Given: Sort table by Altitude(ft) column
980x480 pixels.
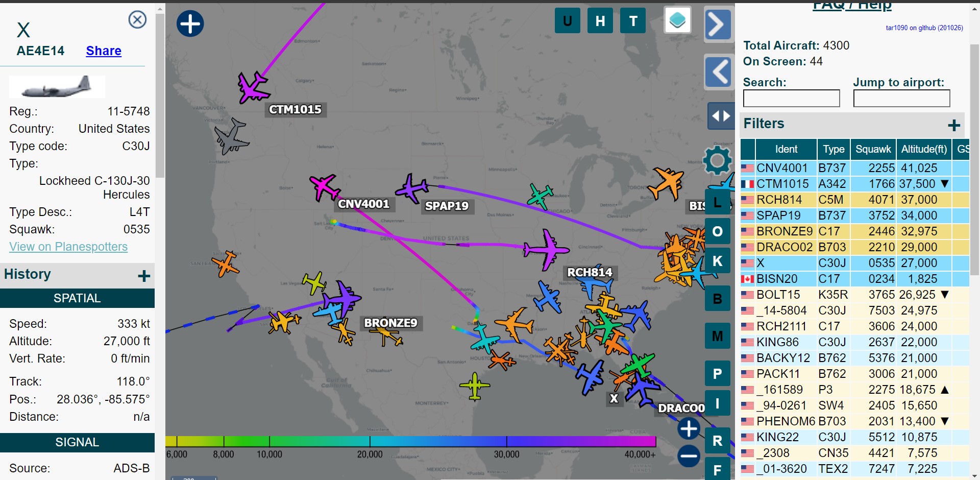Looking at the screenshot, I should click(x=924, y=149).
